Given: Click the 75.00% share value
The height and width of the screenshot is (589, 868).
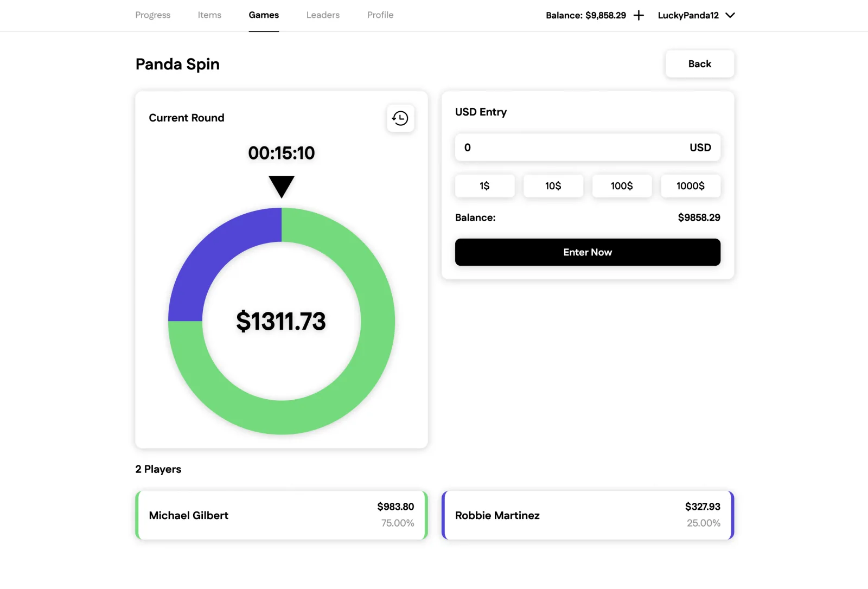Looking at the screenshot, I should pos(398,523).
